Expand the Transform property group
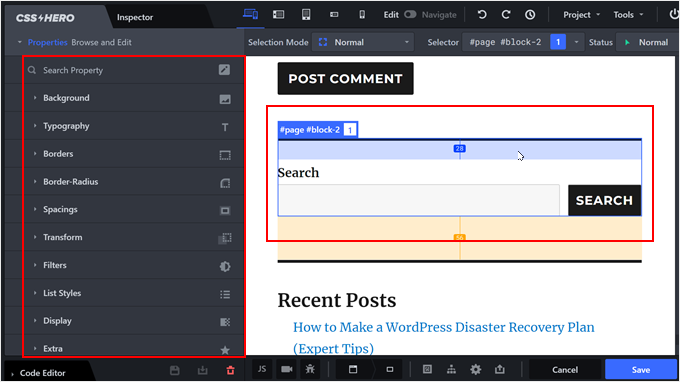 coord(62,237)
